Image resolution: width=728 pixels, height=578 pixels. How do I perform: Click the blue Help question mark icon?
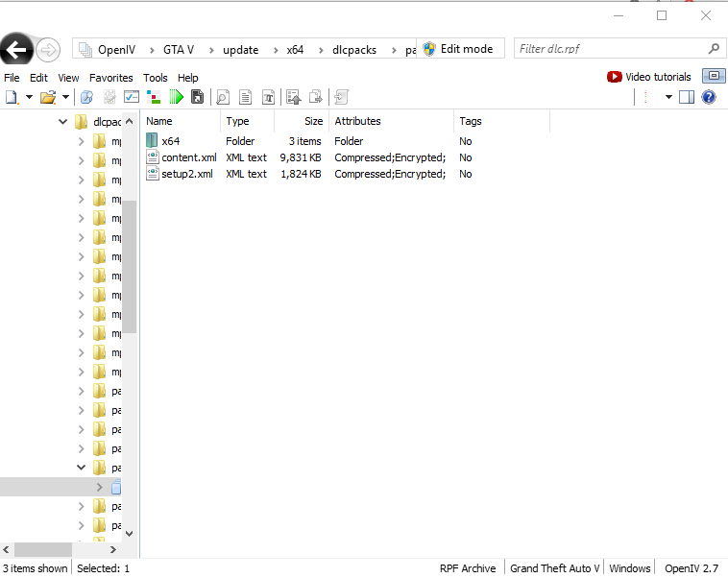tap(709, 97)
